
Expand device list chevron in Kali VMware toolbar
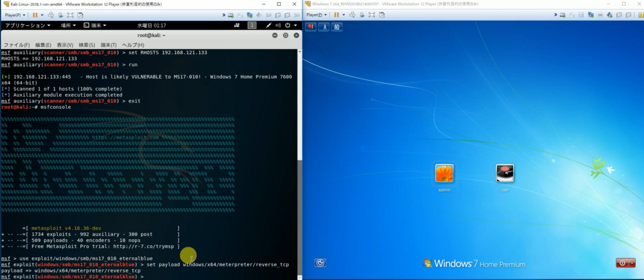pos(224,15)
